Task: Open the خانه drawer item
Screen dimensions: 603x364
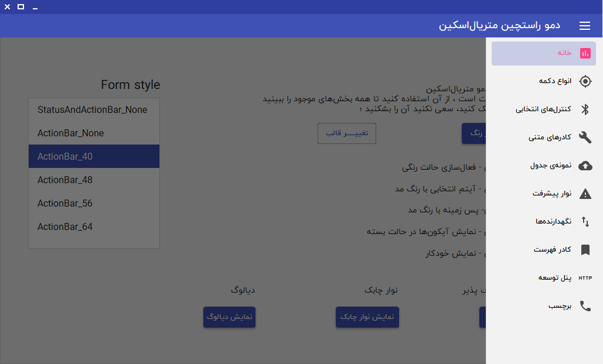Action: click(x=544, y=53)
